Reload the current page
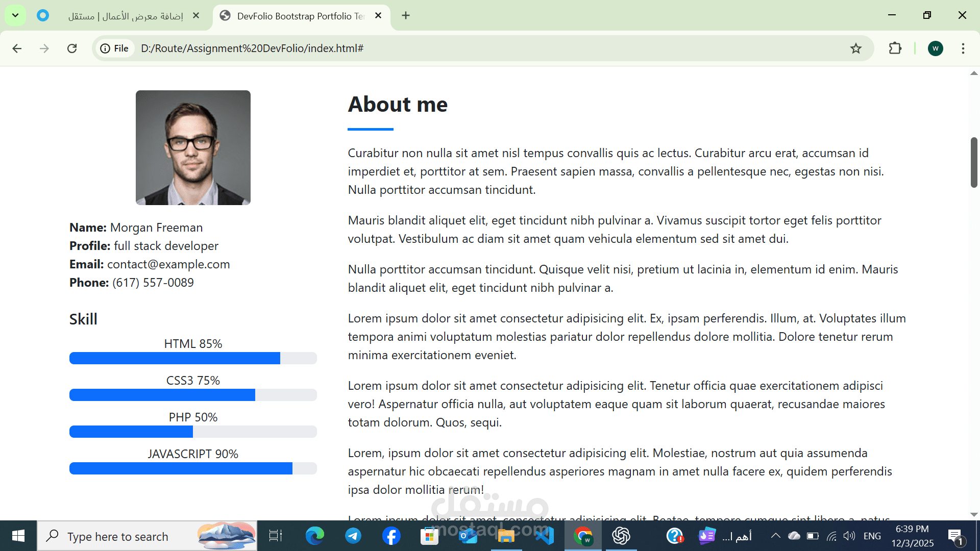 72,48
